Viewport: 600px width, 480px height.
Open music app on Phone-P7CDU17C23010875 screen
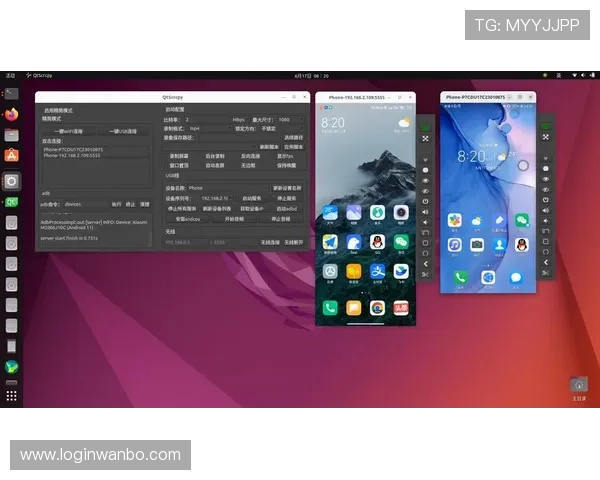tap(454, 245)
